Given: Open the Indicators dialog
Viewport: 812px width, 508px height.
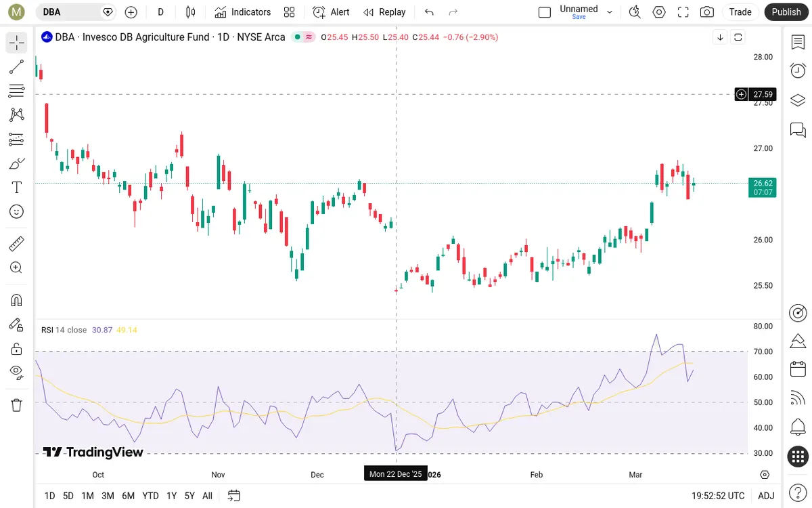Looking at the screenshot, I should click(x=243, y=12).
